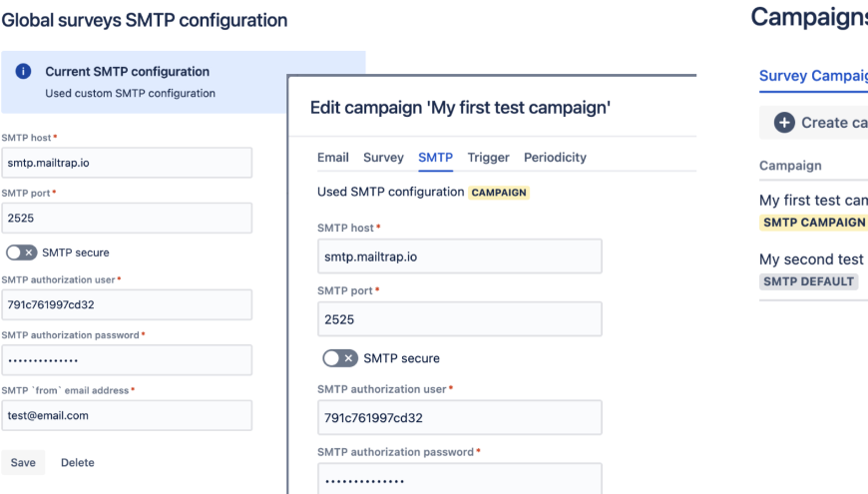
Task: Toggle SMTP secure in campaign editor
Action: tap(340, 358)
